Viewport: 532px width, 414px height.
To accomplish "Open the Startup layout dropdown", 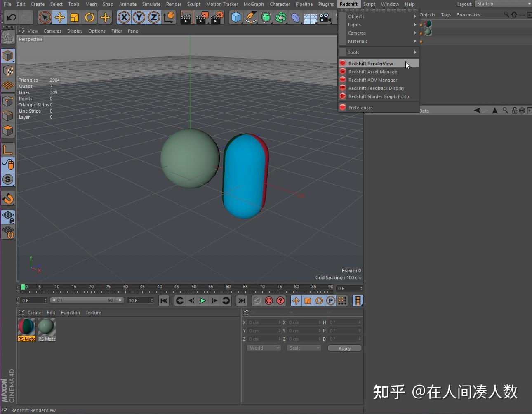I will [x=503, y=4].
